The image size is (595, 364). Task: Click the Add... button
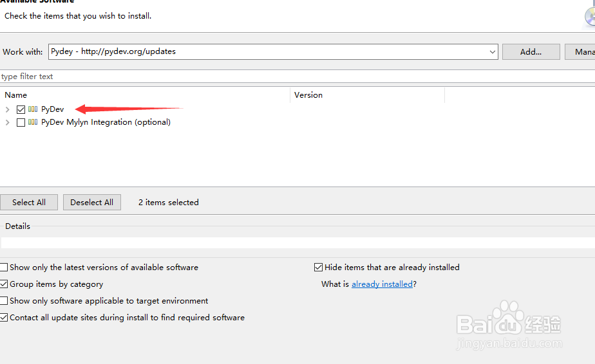tap(531, 51)
